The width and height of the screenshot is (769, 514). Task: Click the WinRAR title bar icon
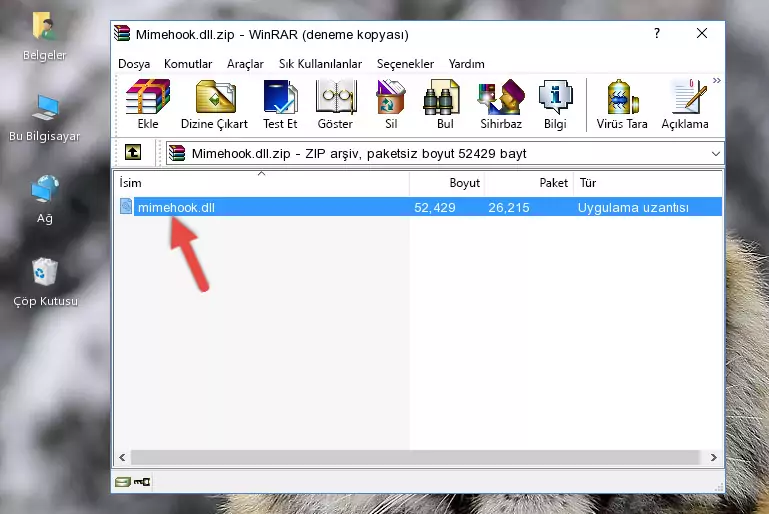(x=122, y=33)
